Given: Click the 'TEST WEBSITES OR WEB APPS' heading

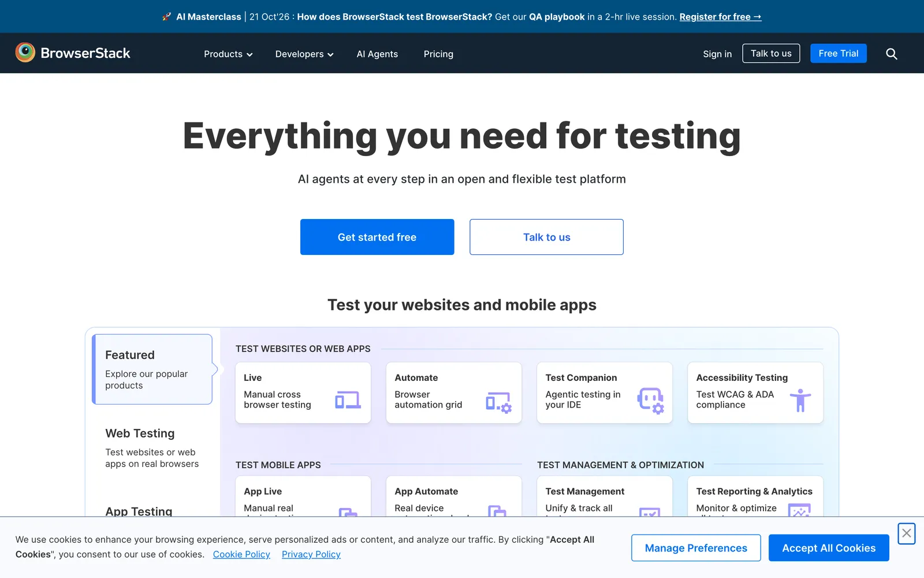Looking at the screenshot, I should click(x=303, y=349).
